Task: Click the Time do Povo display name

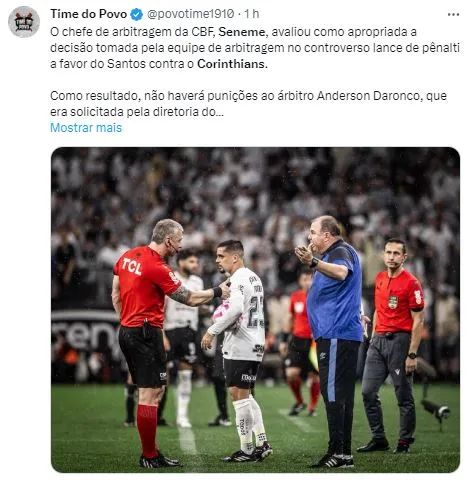Action: [89, 14]
